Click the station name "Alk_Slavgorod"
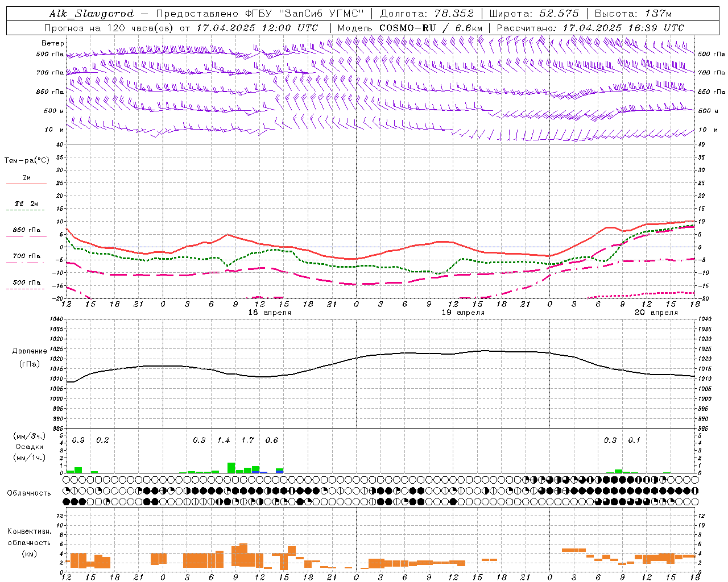This screenshot has width=728, height=582. pos(92,14)
